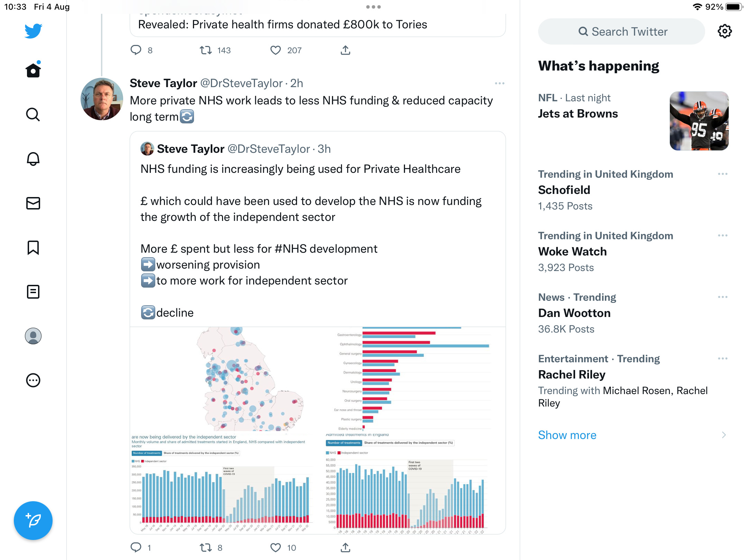Open @DrSteveTaylor handle in quoted tweet
The image size is (747, 560).
coord(269,149)
